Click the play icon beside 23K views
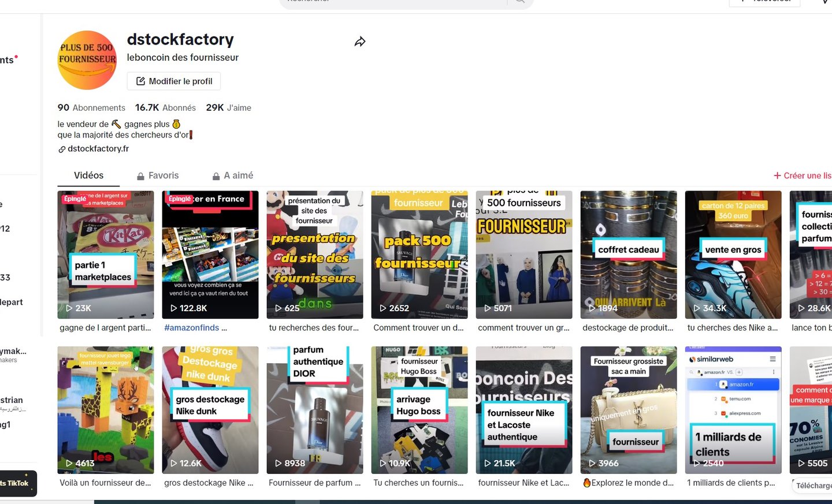The height and width of the screenshot is (504, 832). (69, 308)
